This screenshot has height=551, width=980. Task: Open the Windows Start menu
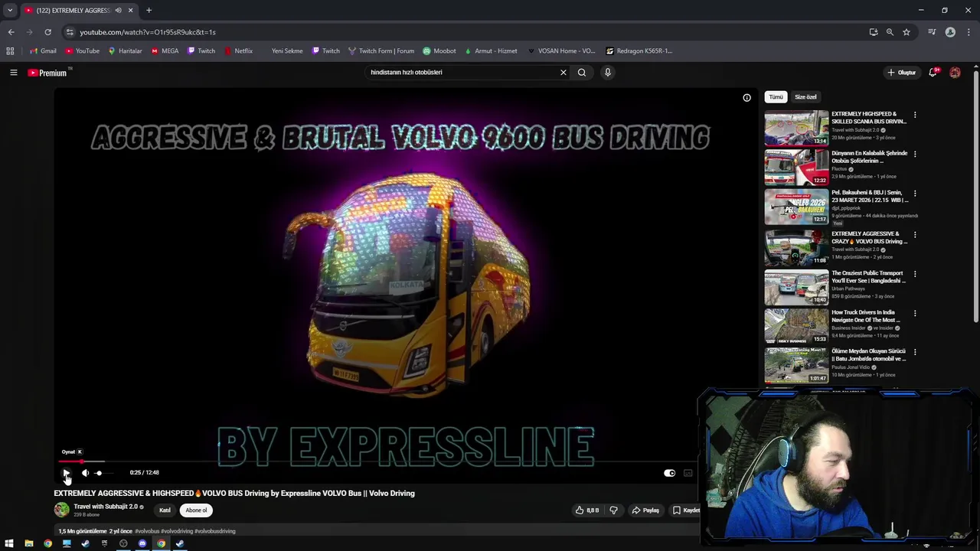(9, 544)
